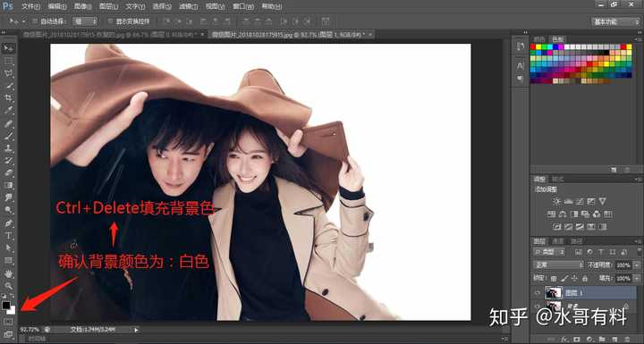This screenshot has width=644, height=344.
Task: Select the Horizontal Type tool
Action: pyautogui.click(x=9, y=236)
